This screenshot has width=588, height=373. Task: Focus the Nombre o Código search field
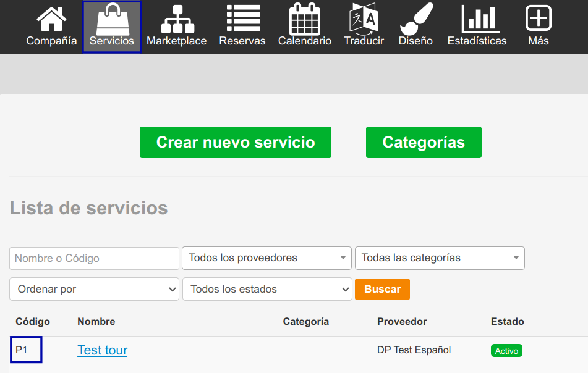(94, 258)
